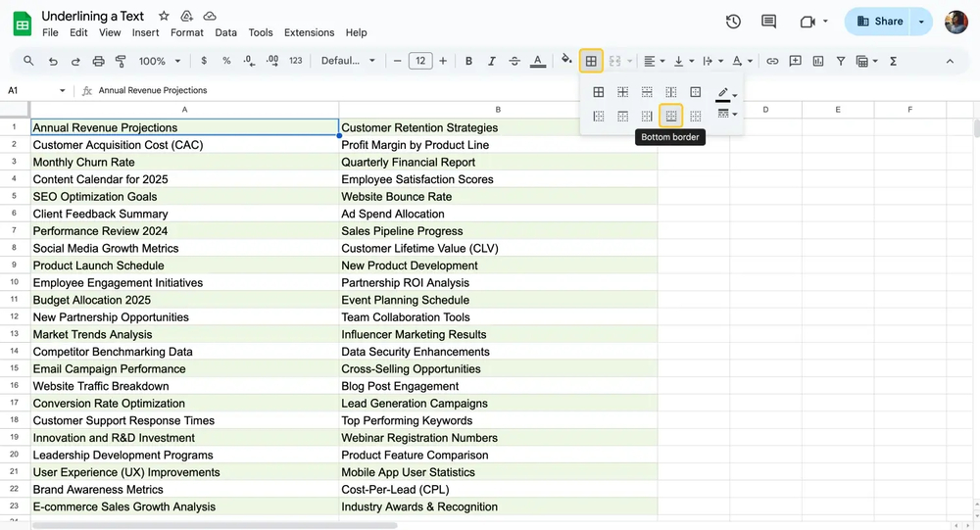Viewport: 980px width, 530px height.
Task: Open the border color pencil dropdown
Action: [726, 93]
